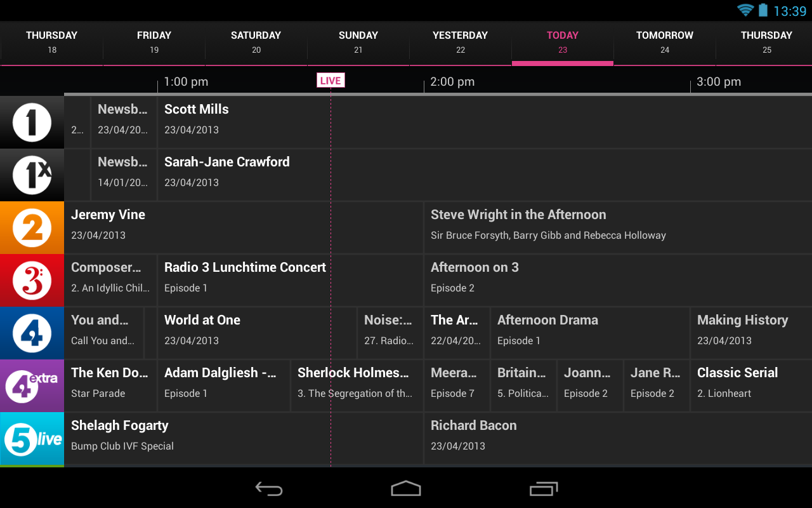Open Newsbeat dated 14/01 on Radio 1Xtra
This screenshot has height=508, width=812.
124,175
